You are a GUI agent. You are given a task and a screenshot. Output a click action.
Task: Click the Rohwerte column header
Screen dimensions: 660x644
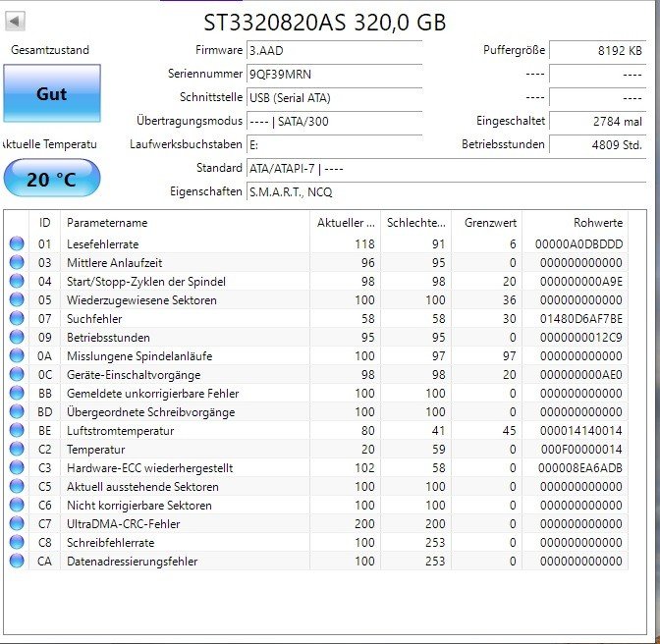point(597,223)
